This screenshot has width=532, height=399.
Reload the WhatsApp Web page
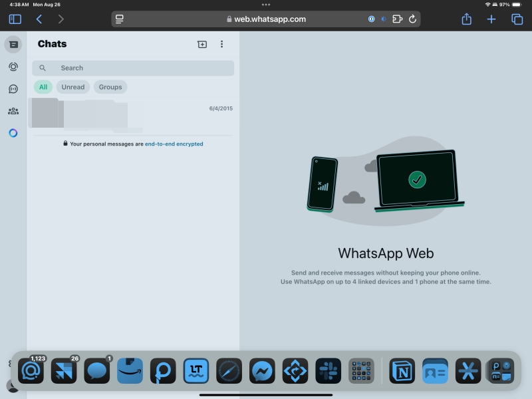[414, 19]
